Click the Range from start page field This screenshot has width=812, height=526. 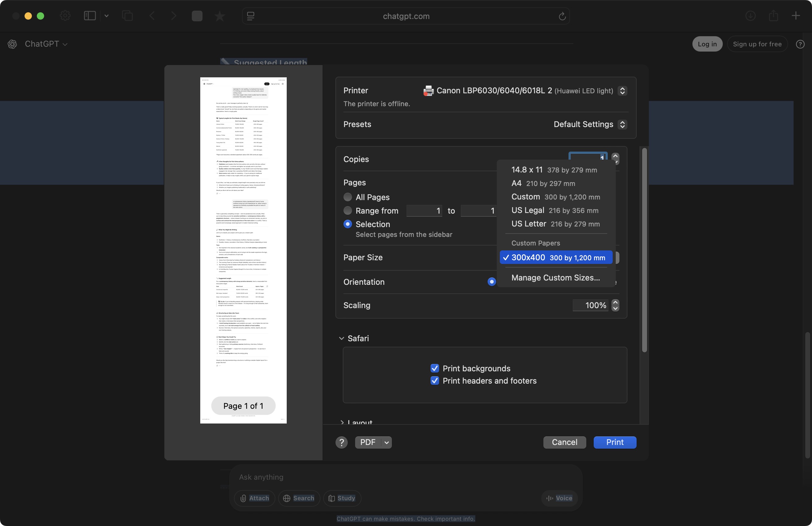pos(424,211)
